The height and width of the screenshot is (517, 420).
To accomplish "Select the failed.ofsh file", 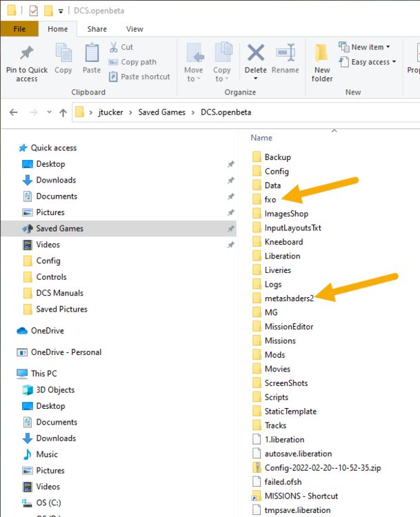I will (x=283, y=482).
